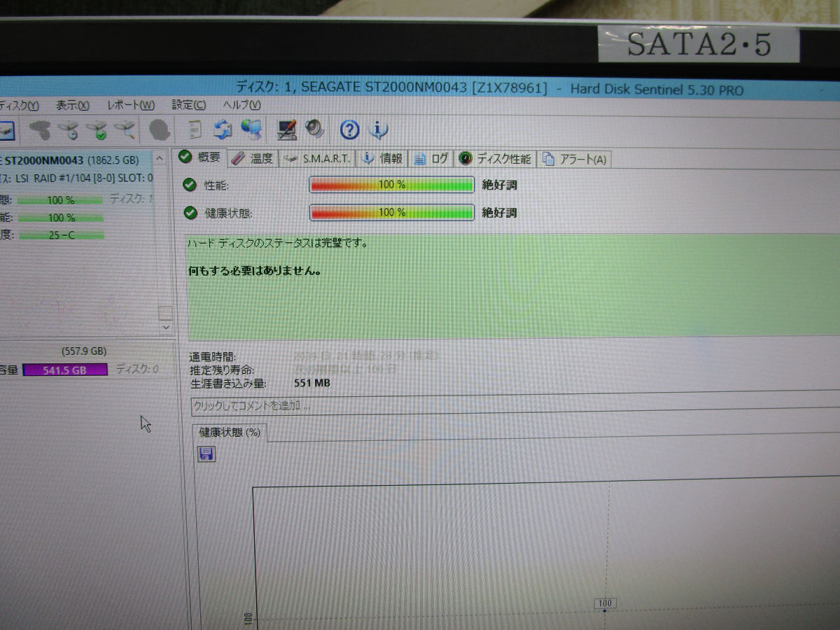The height and width of the screenshot is (630, 840).
Task: Click the 何もする必要はありません text
Action: [x=255, y=270]
